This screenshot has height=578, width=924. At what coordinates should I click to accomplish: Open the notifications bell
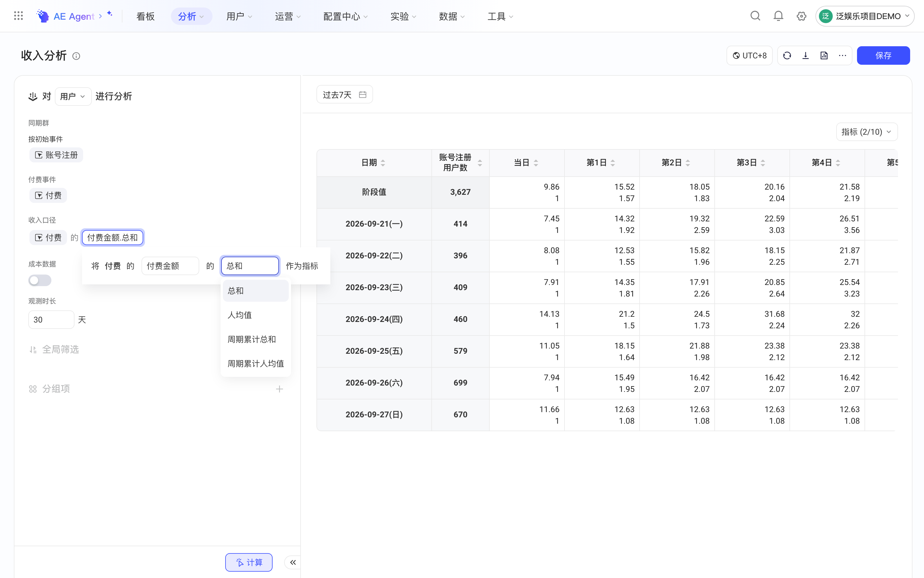(x=778, y=16)
